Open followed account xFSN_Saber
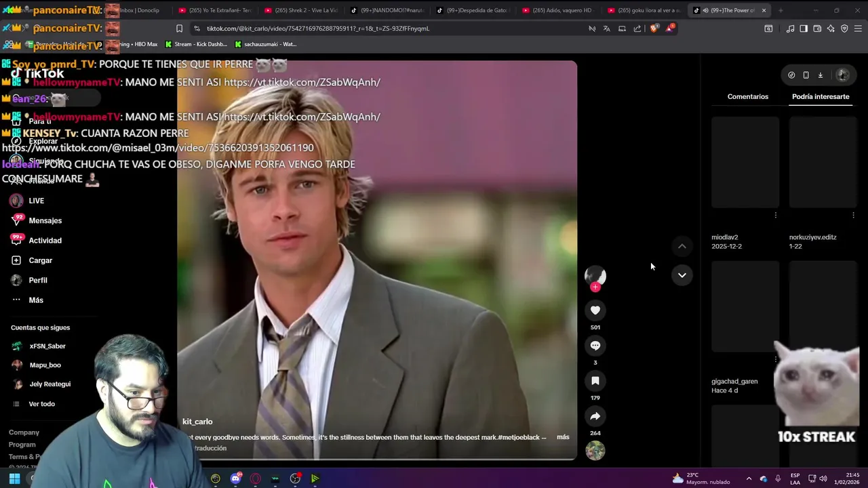The width and height of the screenshot is (868, 488). click(x=47, y=346)
